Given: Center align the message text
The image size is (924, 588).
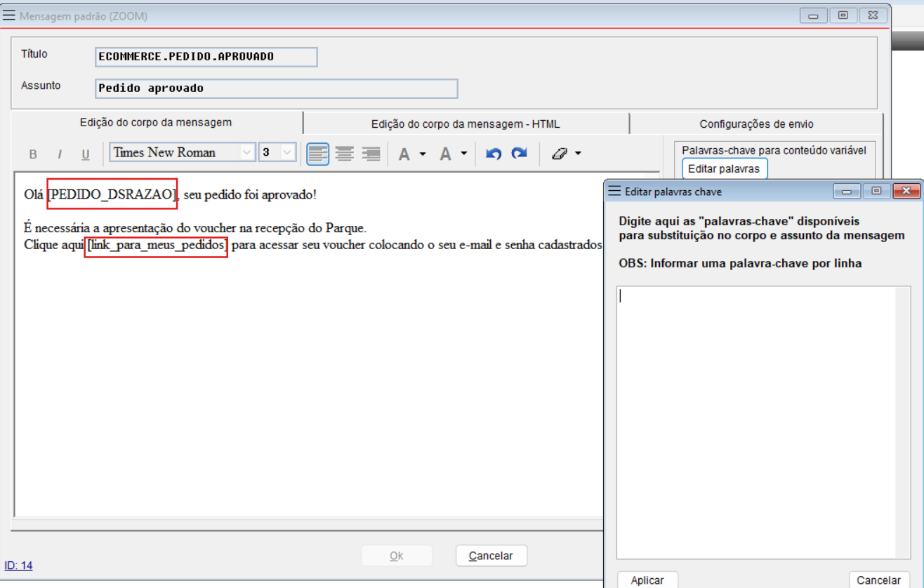Looking at the screenshot, I should click(344, 154).
